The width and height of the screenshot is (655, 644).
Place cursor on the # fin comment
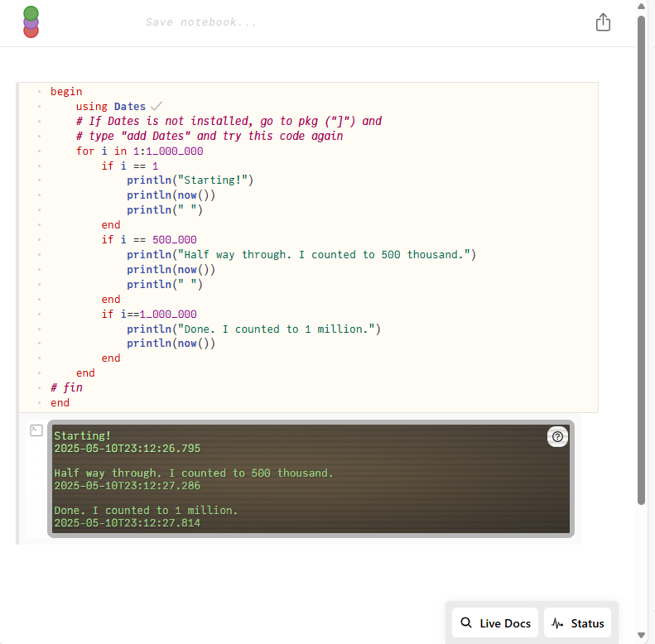[66, 387]
